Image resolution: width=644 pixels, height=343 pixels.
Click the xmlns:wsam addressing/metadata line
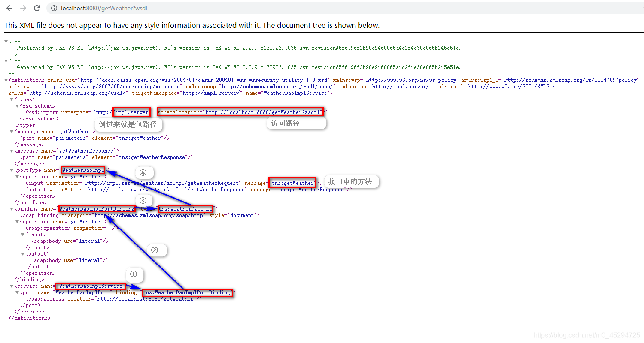288,87
